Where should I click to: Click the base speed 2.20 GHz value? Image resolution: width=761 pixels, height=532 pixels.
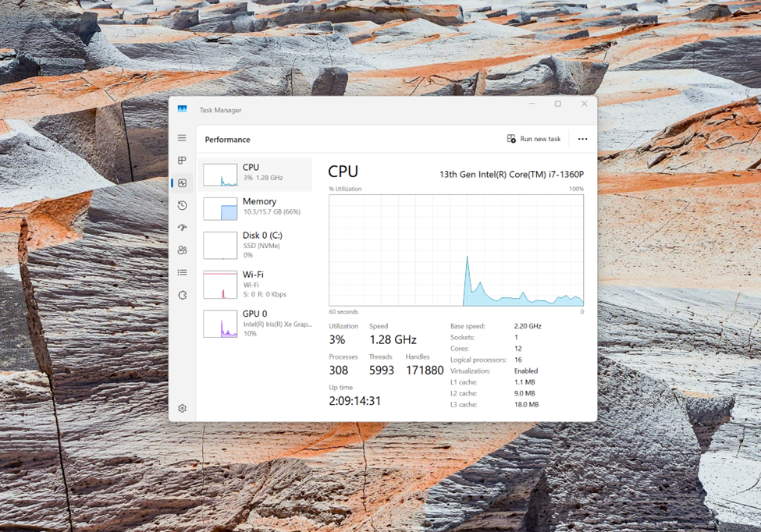point(528,326)
